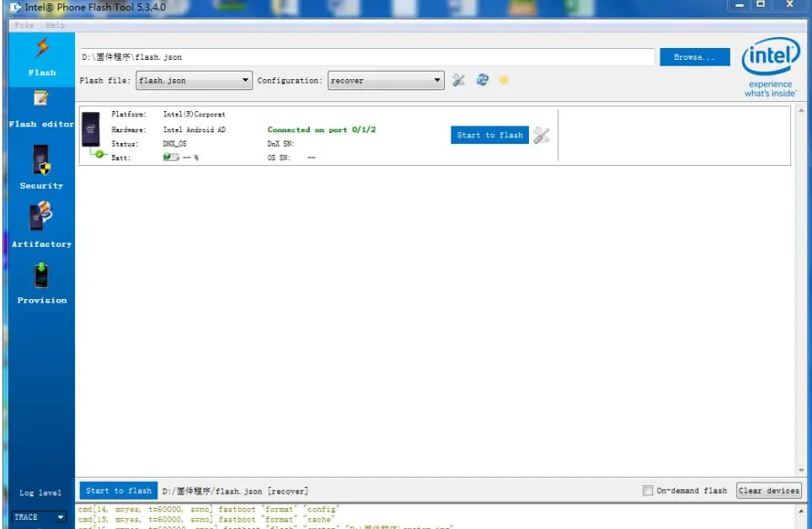
Task: Click the Intel Android AD hardware value
Action: (x=195, y=130)
